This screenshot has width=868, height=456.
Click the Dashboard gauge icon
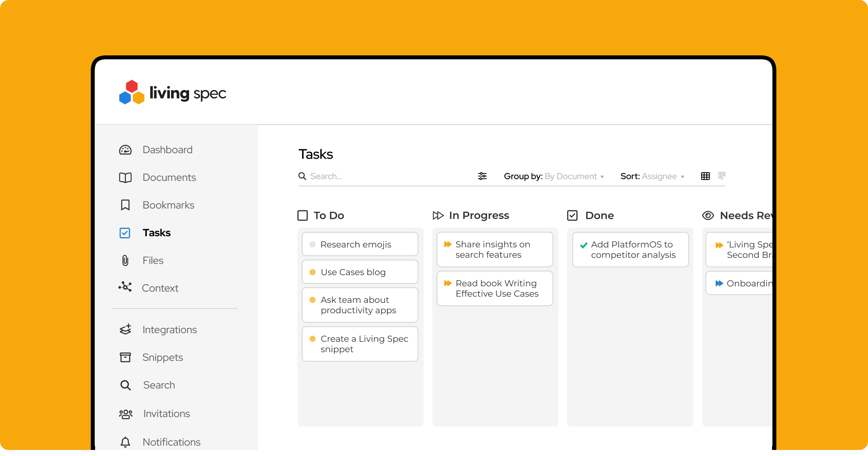coord(125,150)
